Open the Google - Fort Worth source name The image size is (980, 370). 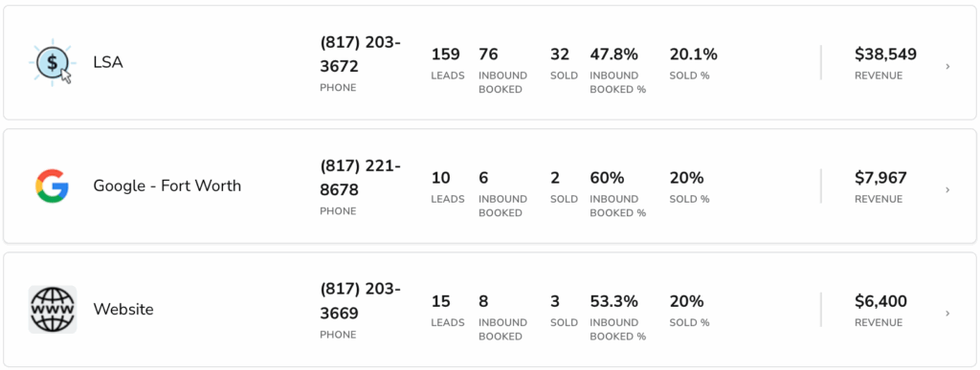tap(167, 185)
